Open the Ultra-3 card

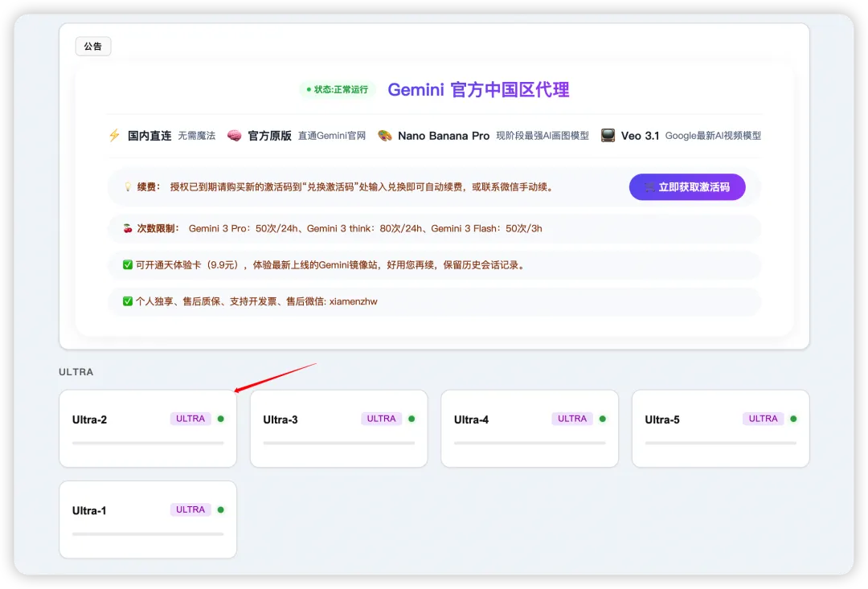(339, 428)
